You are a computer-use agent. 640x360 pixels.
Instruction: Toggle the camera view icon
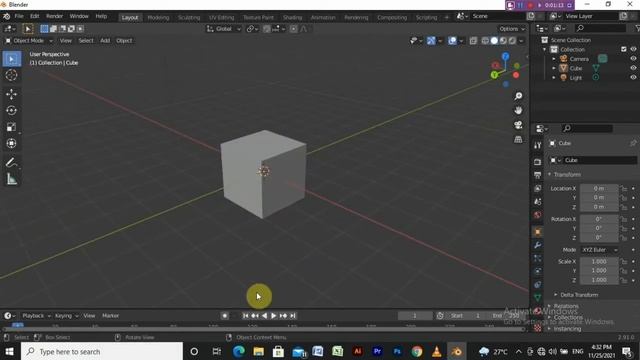[518, 125]
